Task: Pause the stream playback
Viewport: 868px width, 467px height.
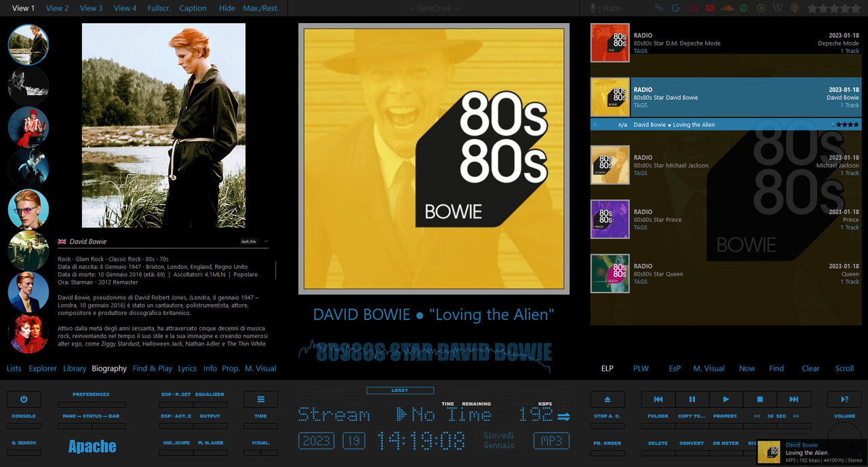Action: (x=692, y=399)
